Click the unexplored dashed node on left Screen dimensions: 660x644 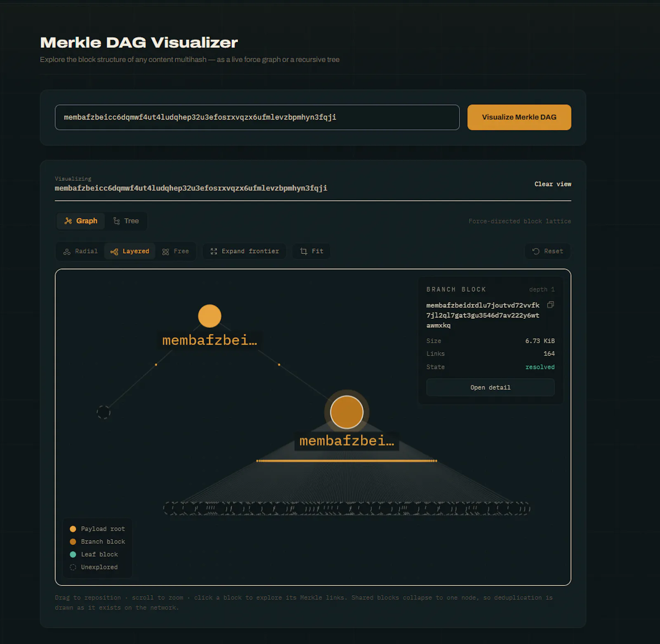pos(104,412)
